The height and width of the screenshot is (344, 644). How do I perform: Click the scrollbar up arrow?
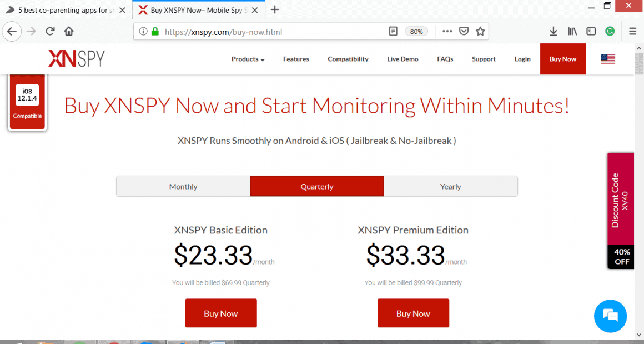point(639,48)
